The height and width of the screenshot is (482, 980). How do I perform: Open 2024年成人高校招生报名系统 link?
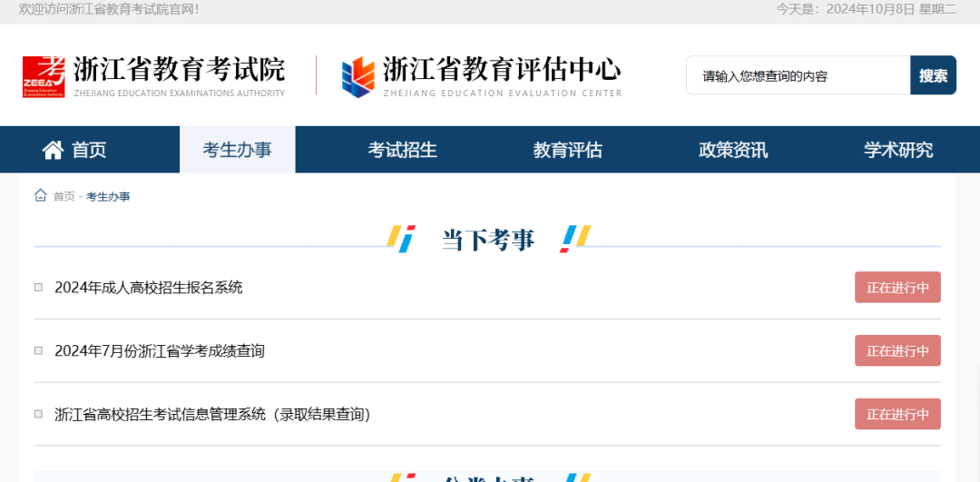click(x=149, y=288)
